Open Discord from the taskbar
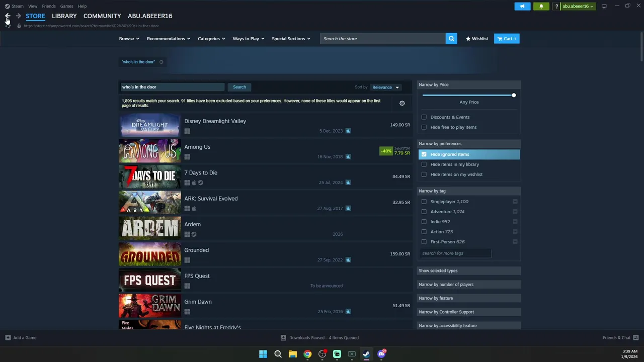The height and width of the screenshot is (362, 644). [x=381, y=354]
